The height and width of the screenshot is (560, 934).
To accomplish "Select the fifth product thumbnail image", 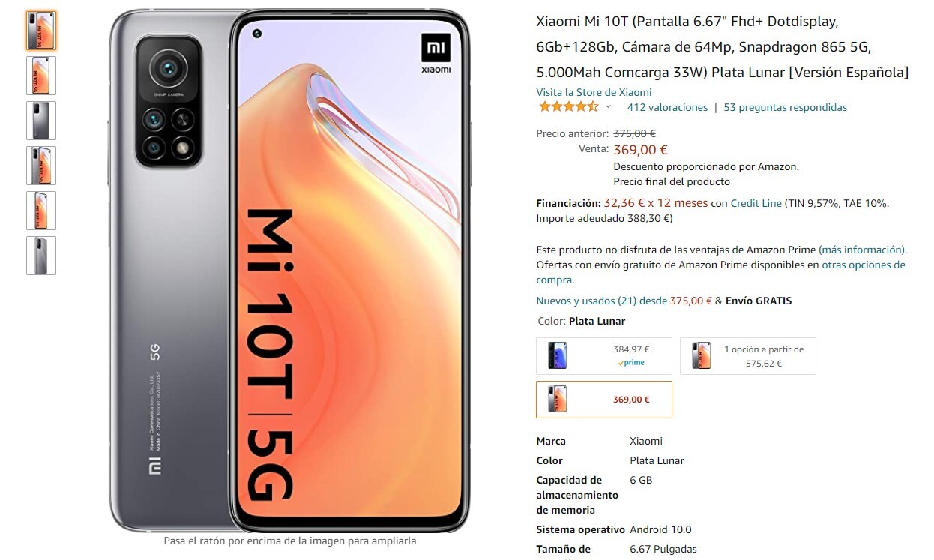I will pos(40,211).
